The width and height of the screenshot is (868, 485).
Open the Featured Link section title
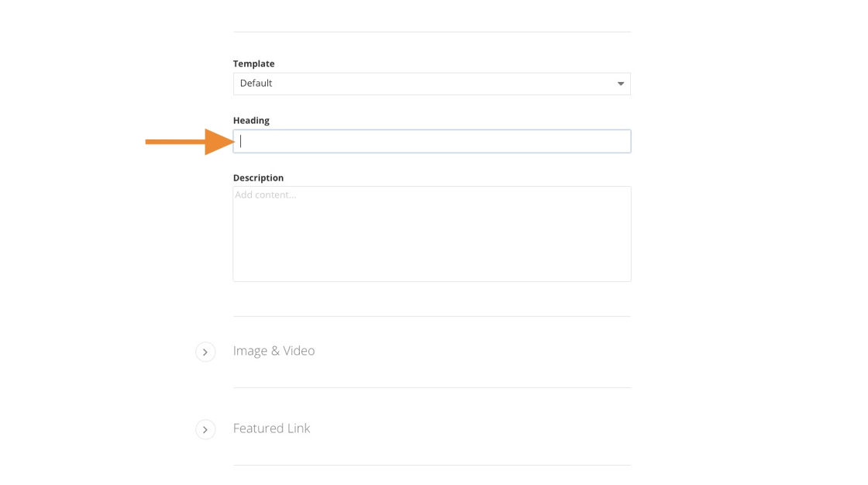point(271,428)
